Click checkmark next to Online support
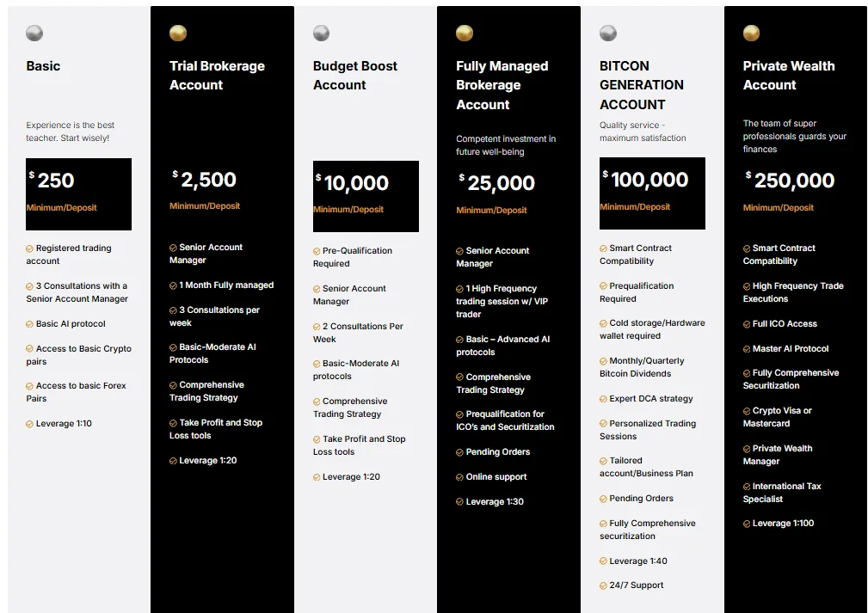 [460, 477]
